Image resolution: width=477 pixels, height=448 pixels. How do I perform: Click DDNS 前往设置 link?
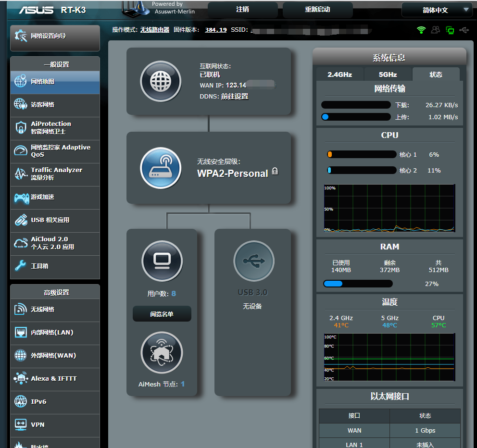coord(235,97)
